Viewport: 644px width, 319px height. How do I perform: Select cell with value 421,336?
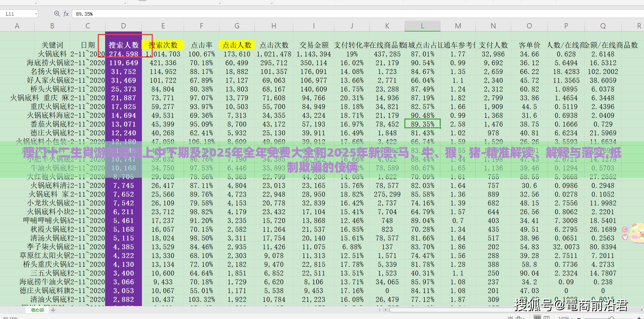pos(163,63)
